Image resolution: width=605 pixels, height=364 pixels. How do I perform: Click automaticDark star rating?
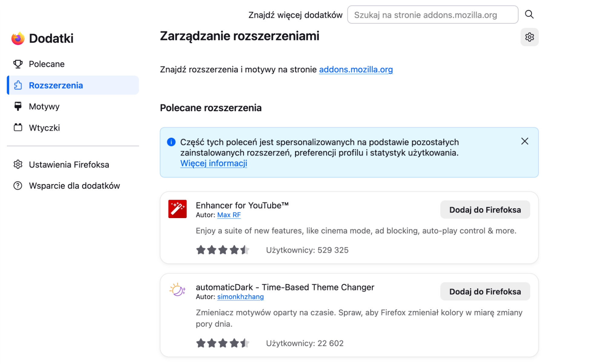[x=223, y=343]
